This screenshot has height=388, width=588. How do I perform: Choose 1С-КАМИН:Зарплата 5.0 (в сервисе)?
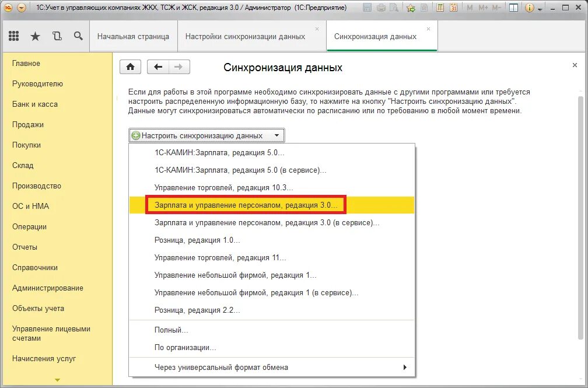pos(272,170)
